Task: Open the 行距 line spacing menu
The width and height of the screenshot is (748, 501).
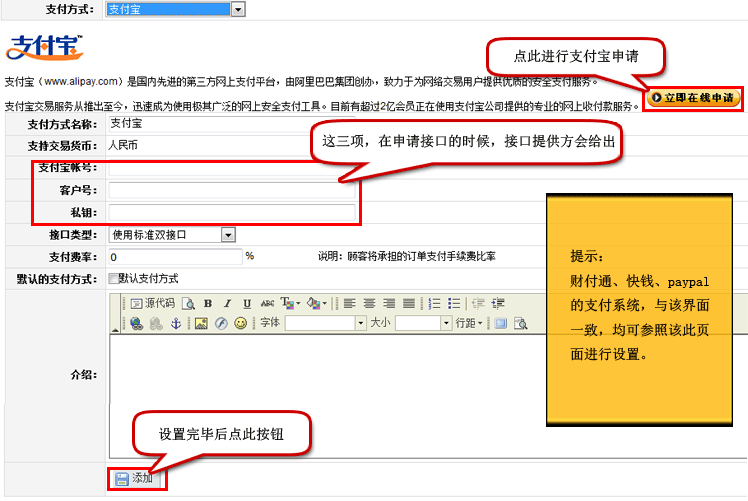Action: click(469, 324)
